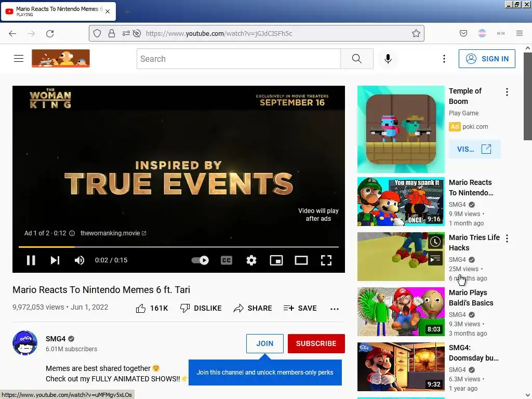Click the YouTube doodle logo

click(x=61, y=58)
